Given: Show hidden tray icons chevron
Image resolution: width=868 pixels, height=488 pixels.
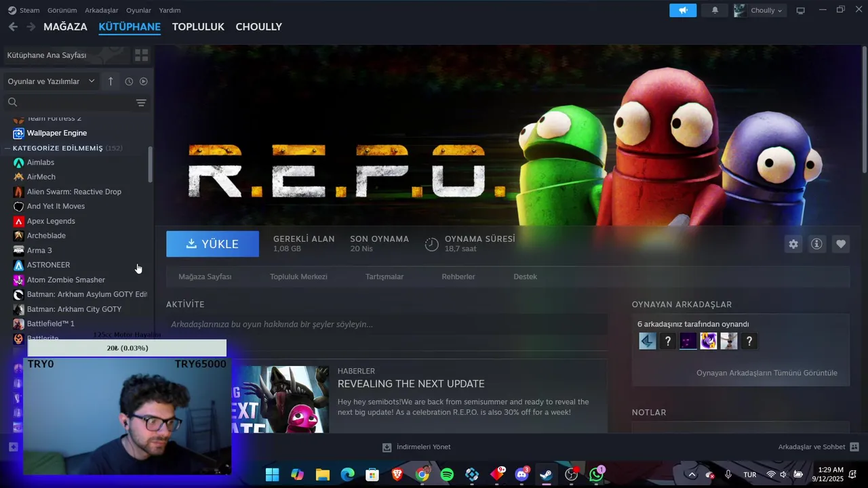Looking at the screenshot, I should click(x=692, y=474).
